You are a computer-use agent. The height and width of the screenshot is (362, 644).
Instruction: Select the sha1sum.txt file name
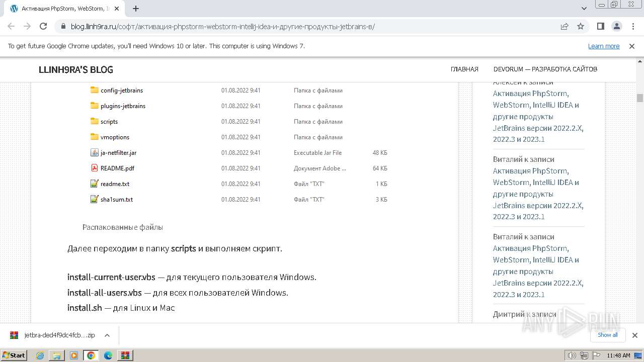pos(117,200)
